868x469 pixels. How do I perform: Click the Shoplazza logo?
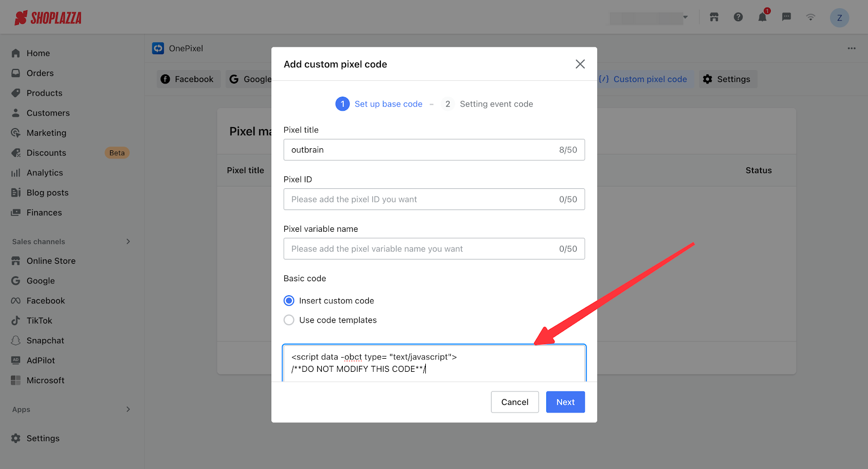48,18
